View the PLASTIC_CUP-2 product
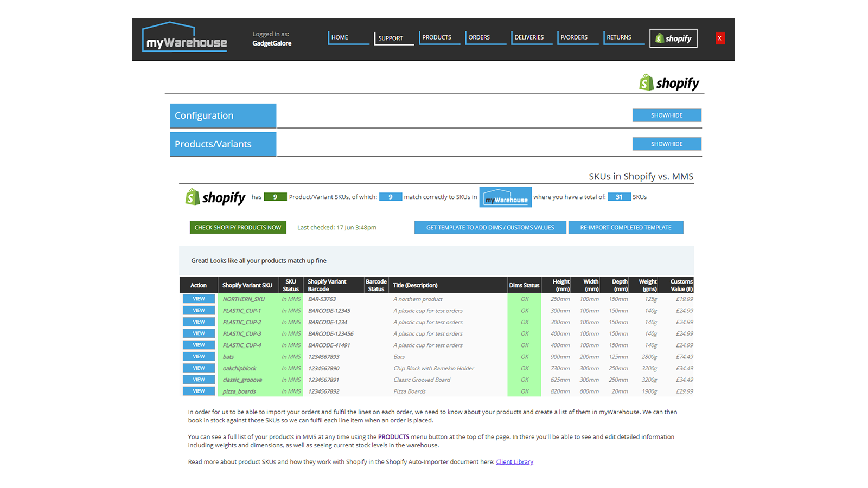This screenshot has width=868, height=488. [199, 322]
